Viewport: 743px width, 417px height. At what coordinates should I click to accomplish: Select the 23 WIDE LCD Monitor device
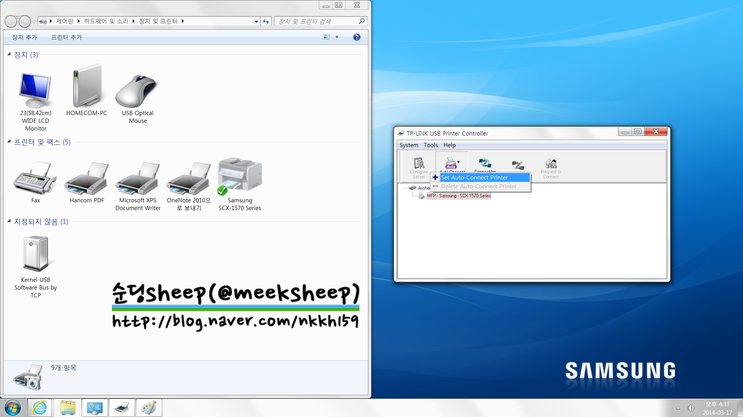[36, 100]
